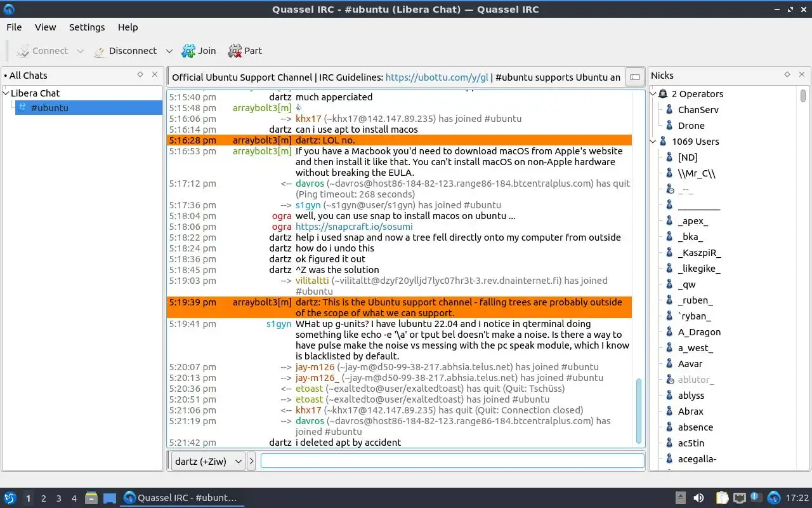Float the Nicks panel
812x508 pixels.
pyautogui.click(x=787, y=75)
